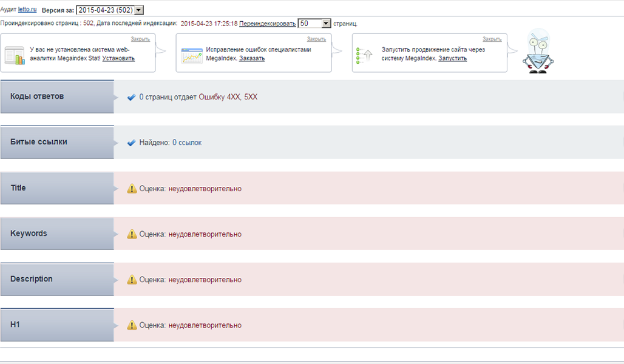624x364 pixels.
Task: Click the blue checkmark next to Коды ответов
Action: click(131, 97)
